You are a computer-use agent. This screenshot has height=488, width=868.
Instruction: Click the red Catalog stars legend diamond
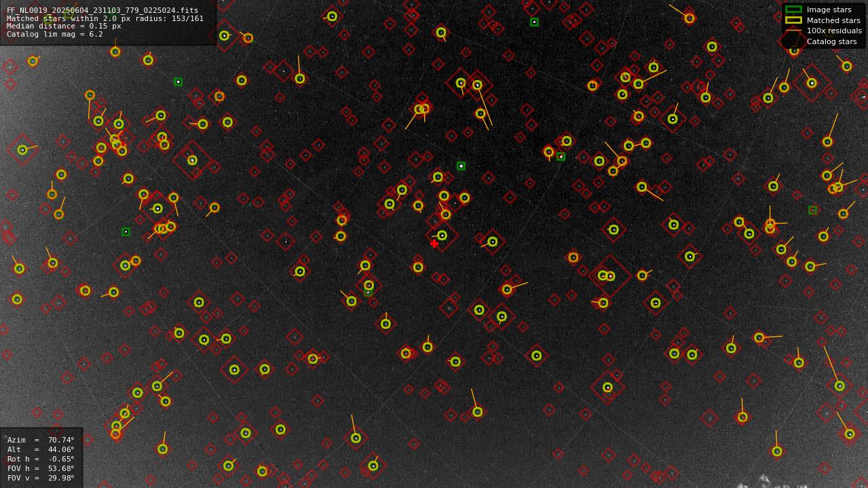[x=793, y=43]
